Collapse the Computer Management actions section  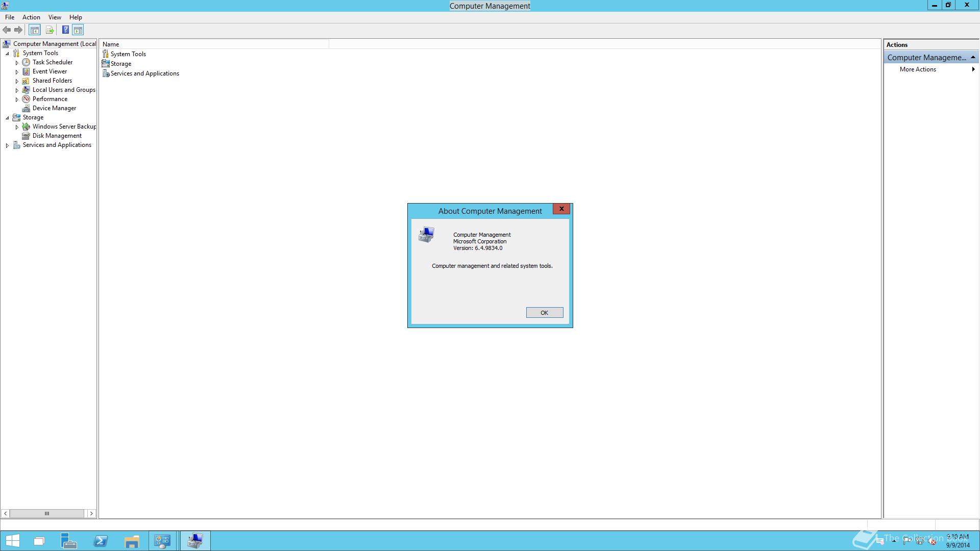click(x=973, y=57)
